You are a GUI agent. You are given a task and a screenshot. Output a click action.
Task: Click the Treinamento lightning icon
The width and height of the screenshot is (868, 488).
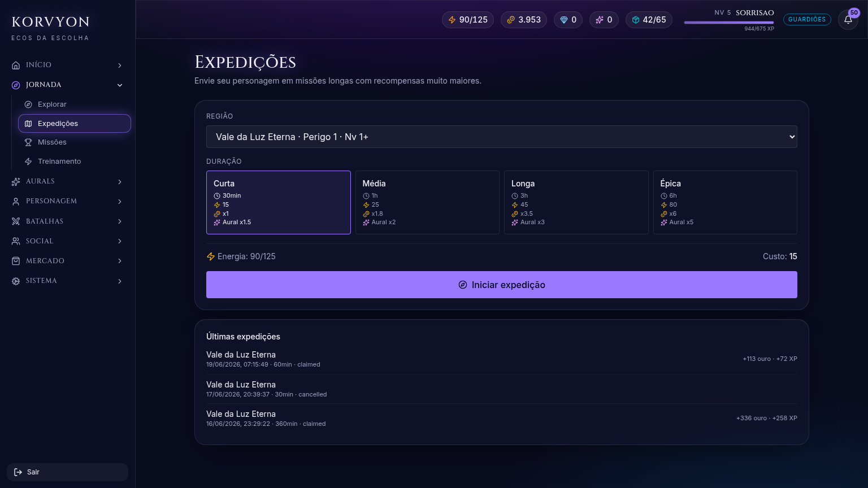(28, 162)
